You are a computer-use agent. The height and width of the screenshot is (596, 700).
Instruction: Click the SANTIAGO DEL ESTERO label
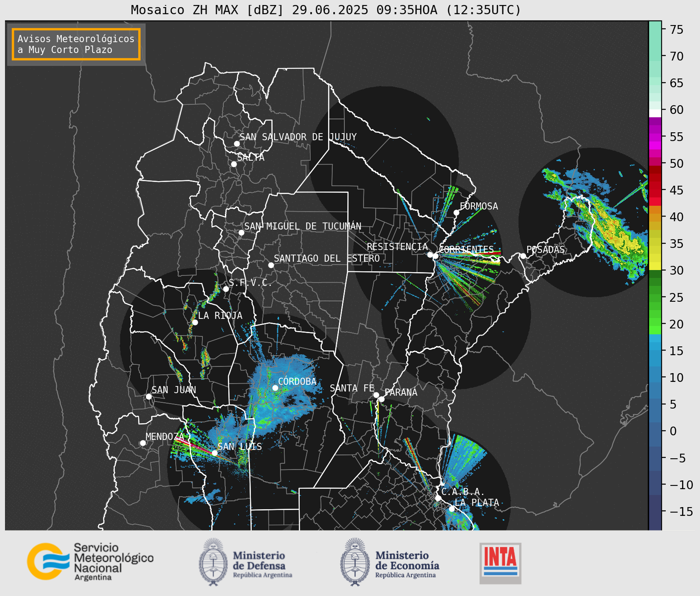(x=327, y=258)
